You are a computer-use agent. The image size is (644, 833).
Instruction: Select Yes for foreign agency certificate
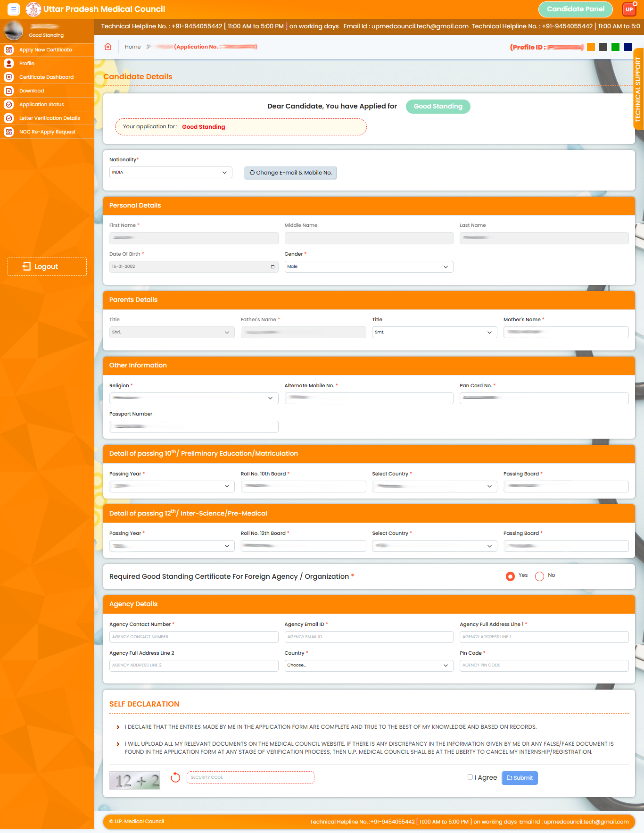click(x=510, y=576)
